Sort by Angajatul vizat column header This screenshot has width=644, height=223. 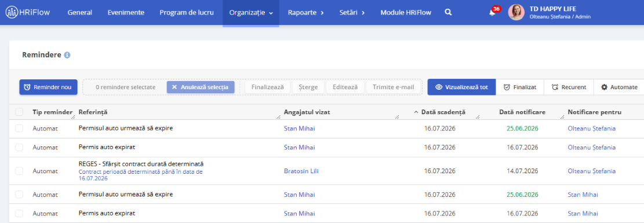coord(307,112)
